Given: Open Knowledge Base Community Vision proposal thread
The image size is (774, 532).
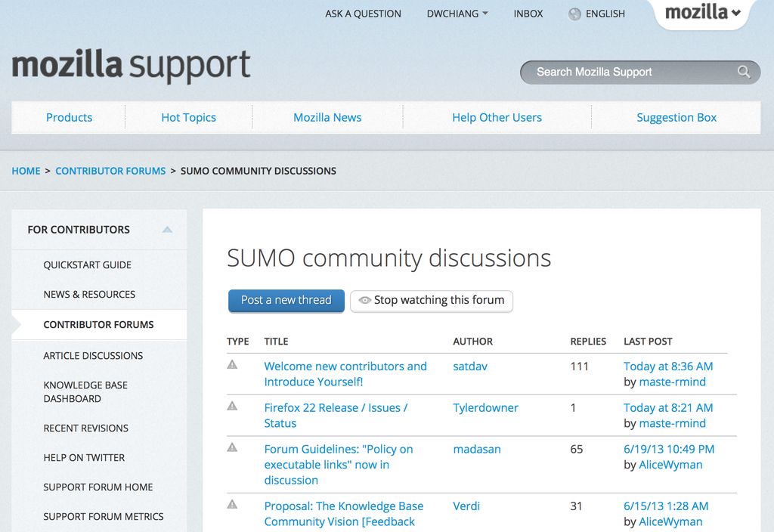Looking at the screenshot, I should tap(344, 514).
